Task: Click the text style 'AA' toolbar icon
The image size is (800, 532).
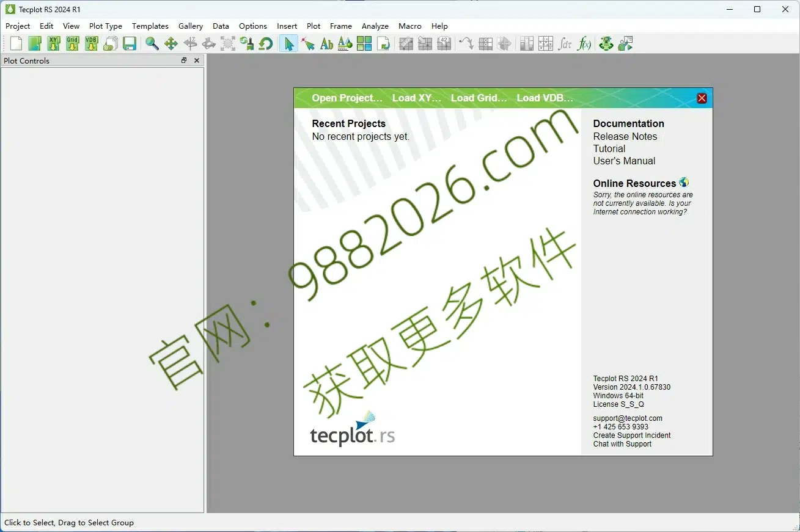Action: tap(345, 43)
